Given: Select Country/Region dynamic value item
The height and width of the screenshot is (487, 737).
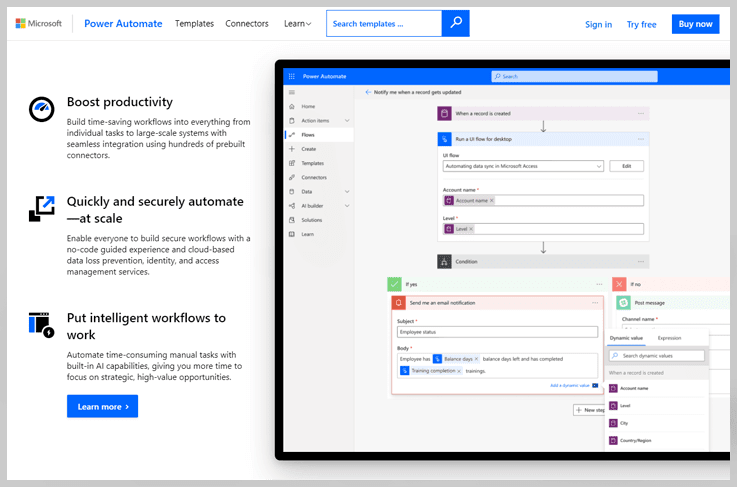Looking at the screenshot, I should [x=657, y=440].
